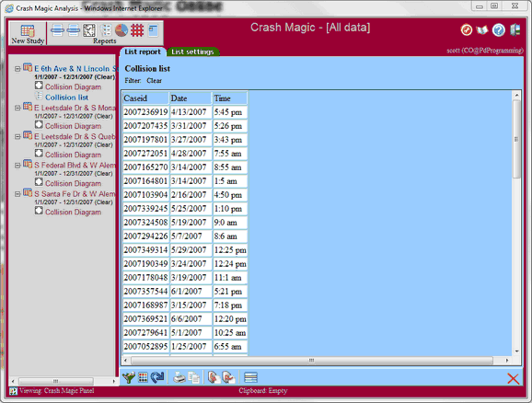
Task: Switch to the List report tab
Action: pos(143,52)
